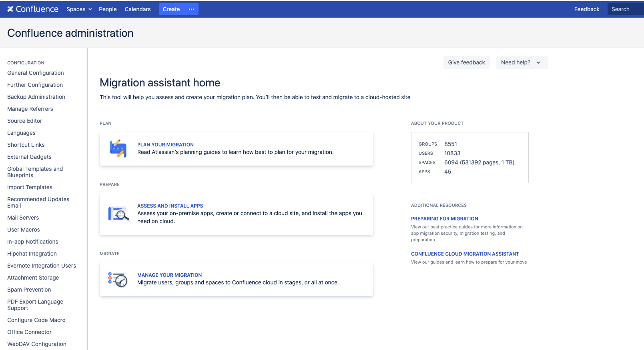Open Preparing for migration resource
This screenshot has width=644, height=350.
pos(445,218)
